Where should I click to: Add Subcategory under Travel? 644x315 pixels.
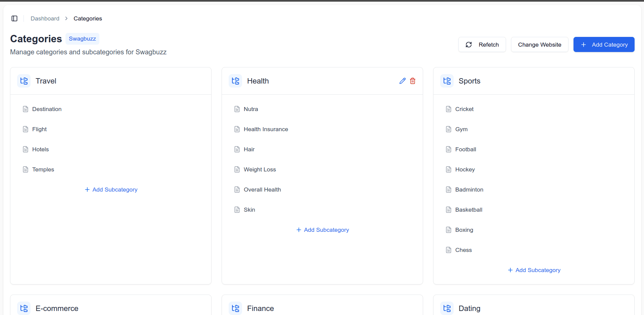(x=111, y=190)
